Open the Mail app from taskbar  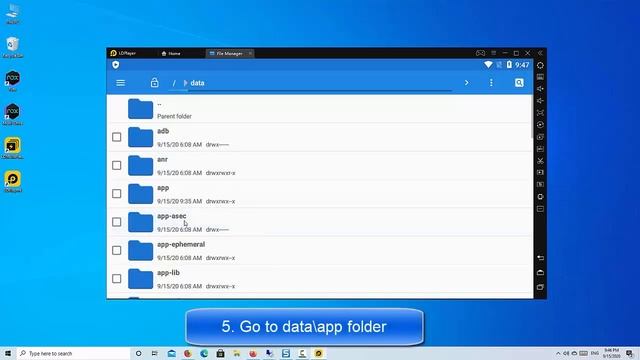171,353
